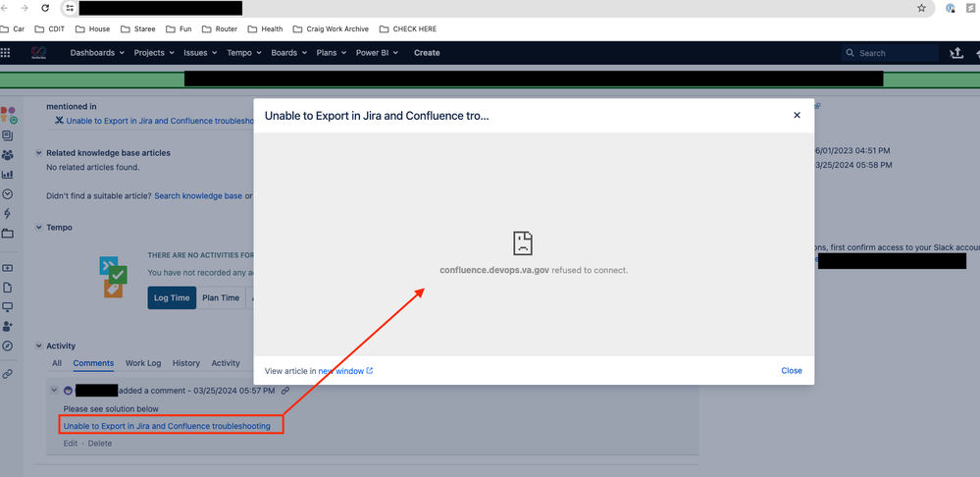
Task: Click Search knowledge base link
Action: 198,195
